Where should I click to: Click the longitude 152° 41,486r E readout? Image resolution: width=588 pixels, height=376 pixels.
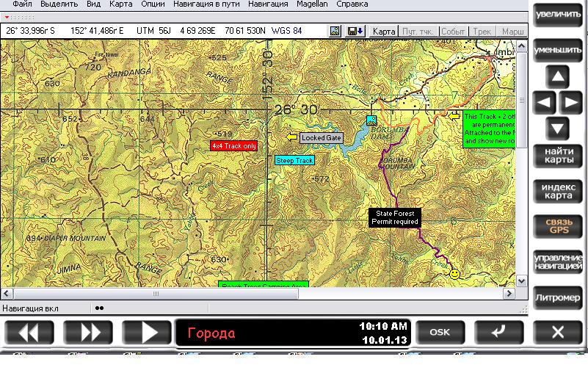pyautogui.click(x=97, y=31)
